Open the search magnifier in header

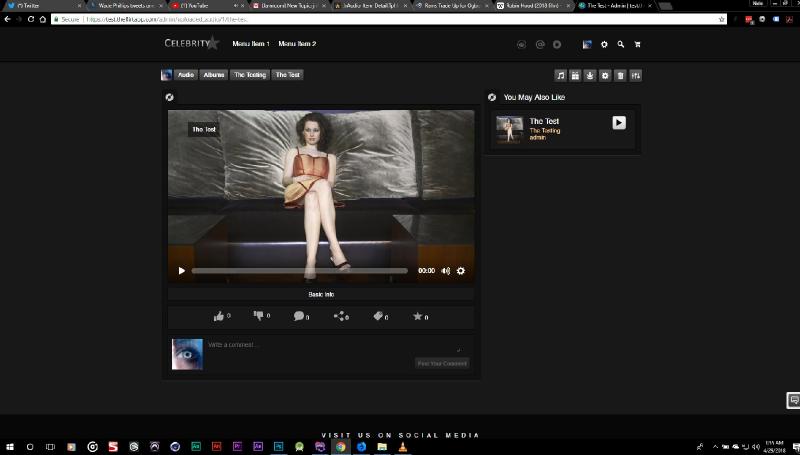click(x=621, y=44)
